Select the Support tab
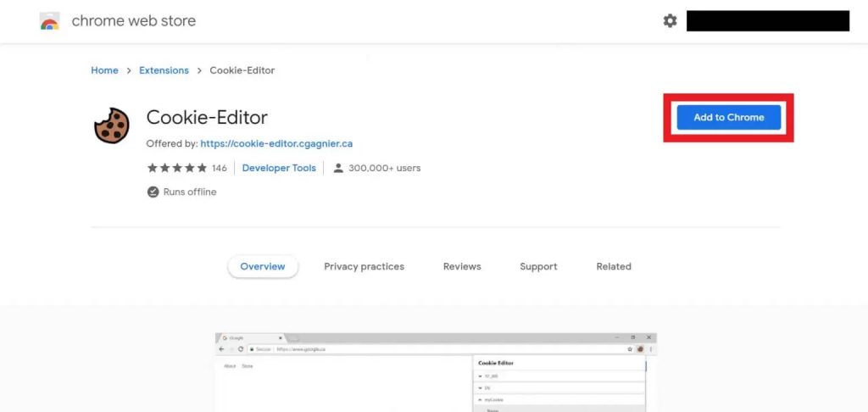The image size is (868, 412). pyautogui.click(x=538, y=266)
